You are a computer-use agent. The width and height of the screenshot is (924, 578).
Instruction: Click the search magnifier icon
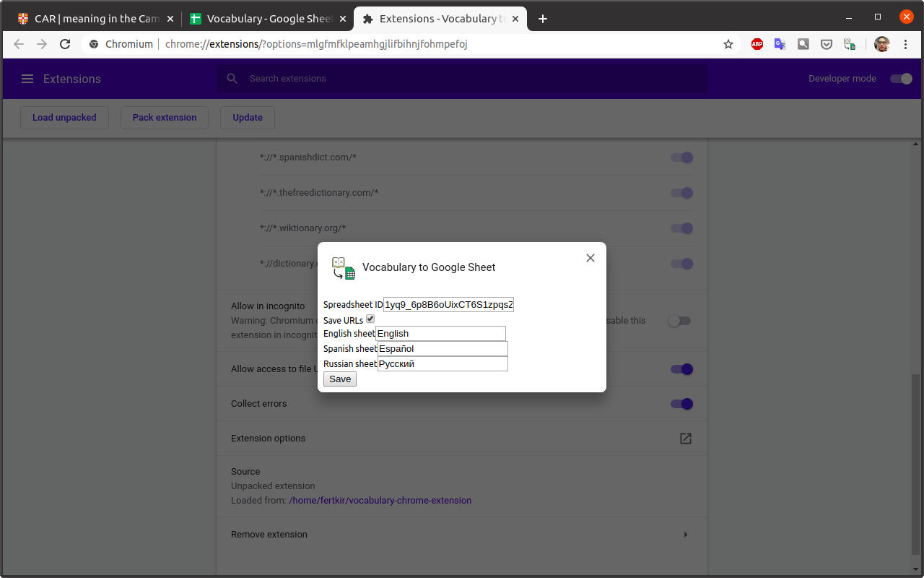232,78
